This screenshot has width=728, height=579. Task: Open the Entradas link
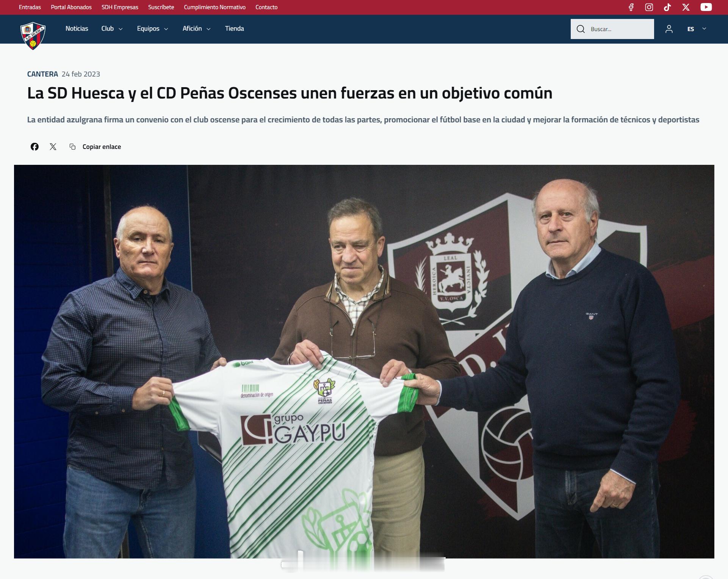[30, 7]
